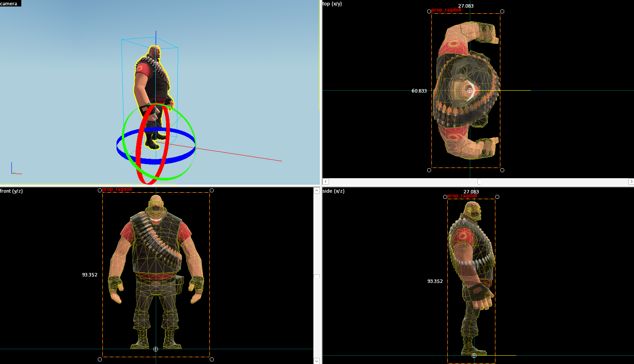Click the front view scrollbar up arrow
Viewport: 634px width, 364px height.
pyautogui.click(x=316, y=190)
